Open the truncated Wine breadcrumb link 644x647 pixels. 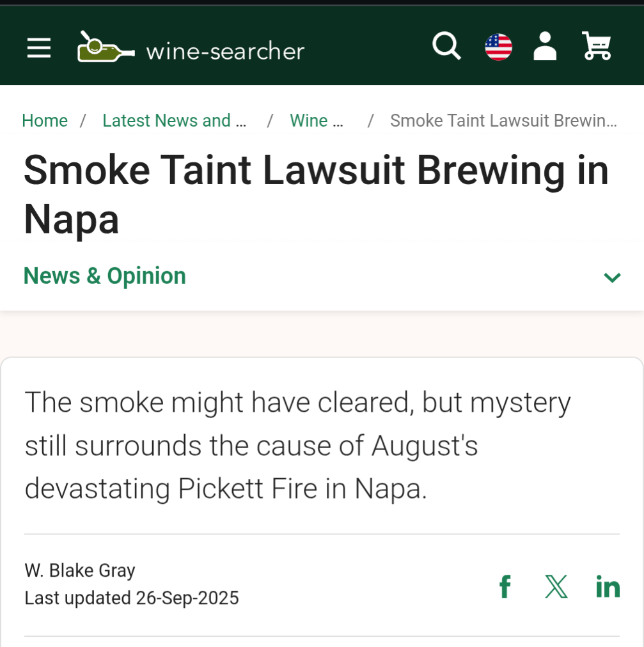(317, 121)
